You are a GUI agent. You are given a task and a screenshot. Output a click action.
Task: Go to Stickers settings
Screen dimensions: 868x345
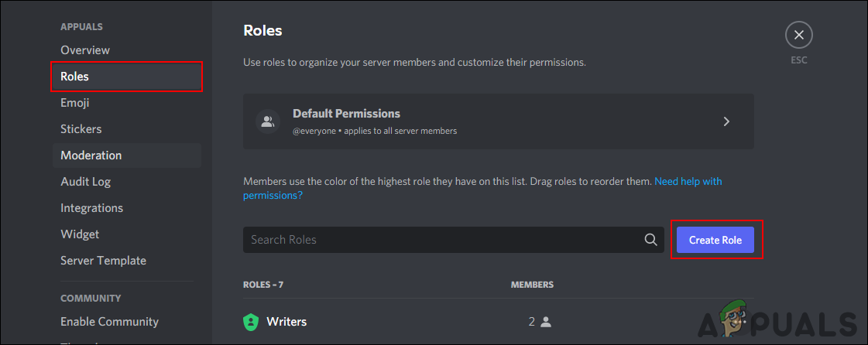pos(81,129)
